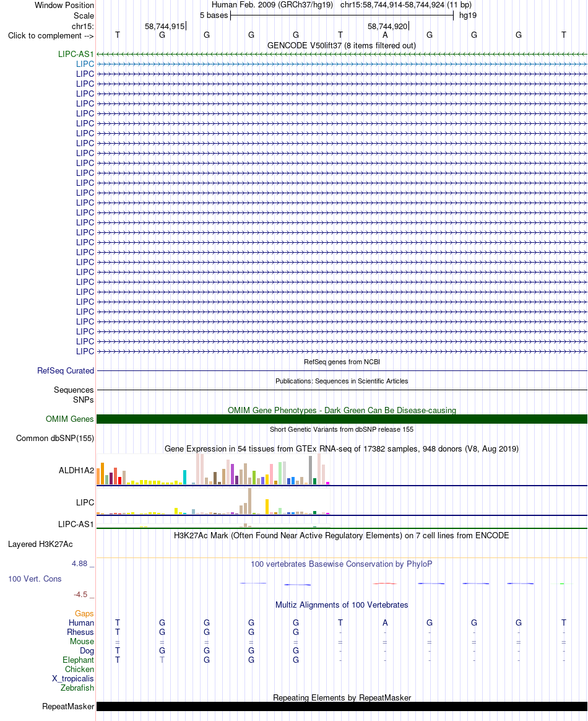Click the Chicken alignment row label
Image resolution: width=588 pixels, height=721 pixels.
pos(79,670)
